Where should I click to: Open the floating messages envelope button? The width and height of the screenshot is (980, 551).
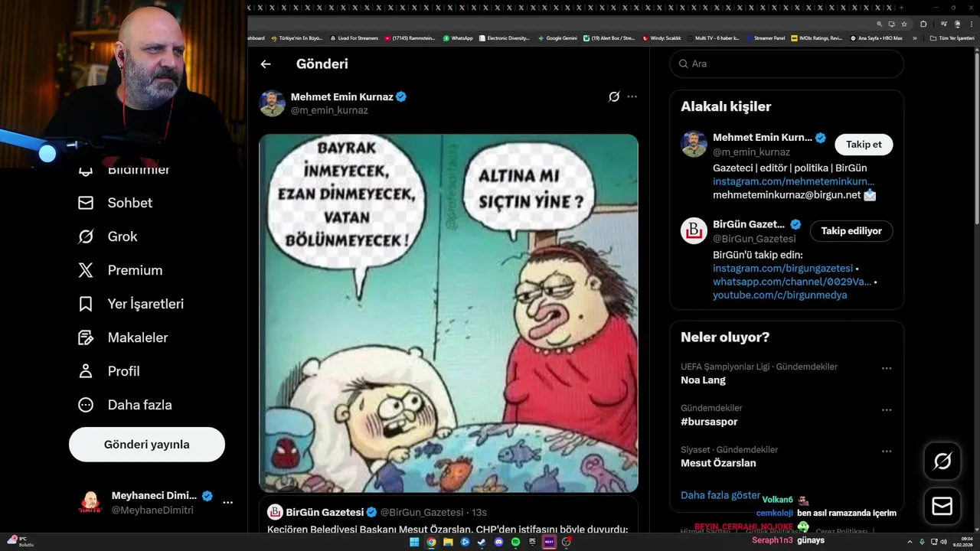click(942, 507)
